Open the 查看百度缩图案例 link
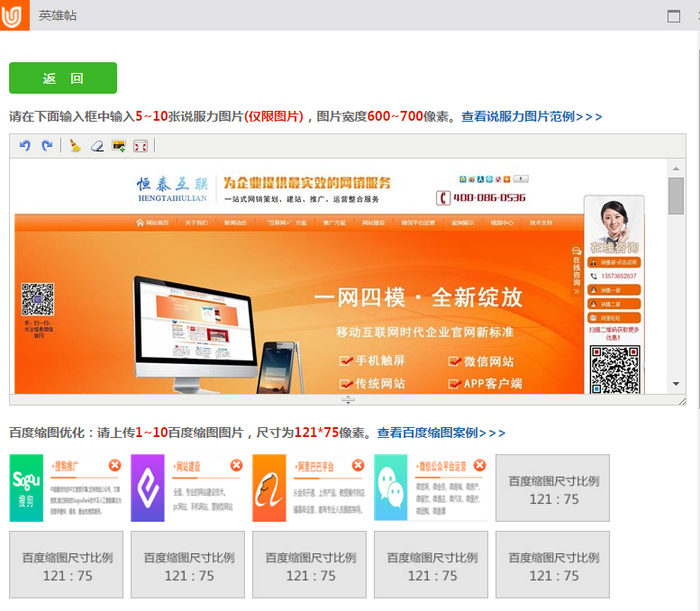This screenshot has width=700, height=611. click(x=441, y=433)
